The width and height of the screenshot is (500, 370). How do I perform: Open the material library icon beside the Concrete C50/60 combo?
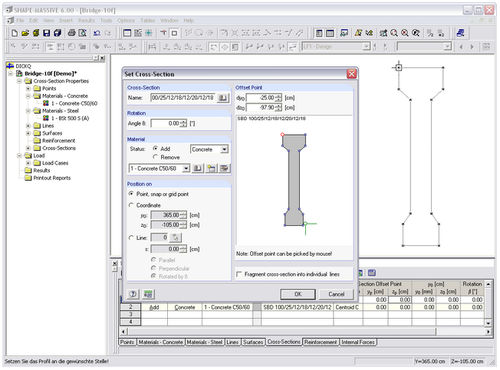pyautogui.click(x=197, y=168)
